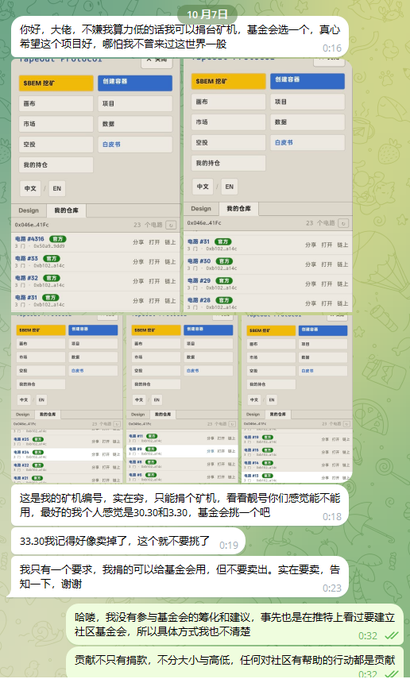
Task: Click 我的仓库 tab in the 电路 #28 screenshot
Action: [x=239, y=209]
